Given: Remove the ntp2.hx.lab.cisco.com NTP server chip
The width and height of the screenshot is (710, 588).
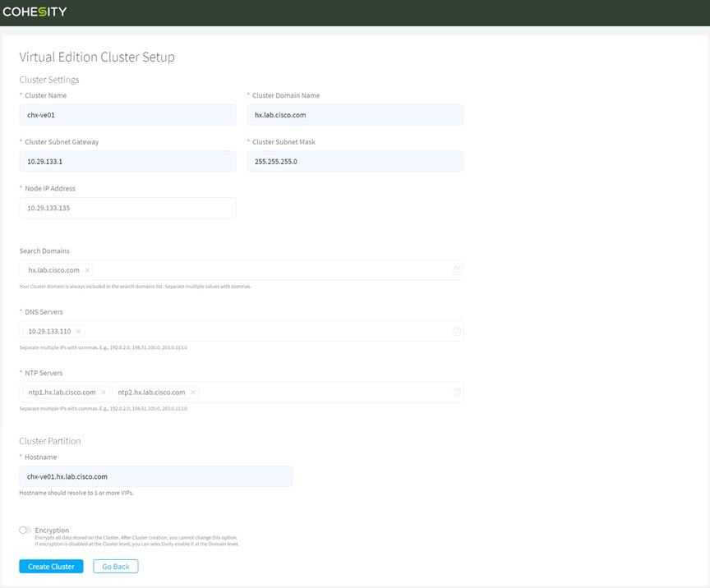Looking at the screenshot, I should click(x=192, y=392).
